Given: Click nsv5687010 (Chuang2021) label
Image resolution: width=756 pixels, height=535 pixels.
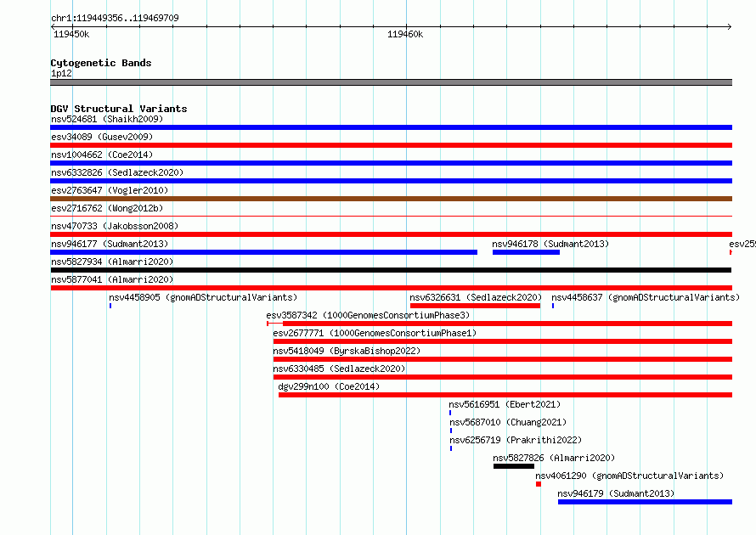Looking at the screenshot, I should [508, 422].
